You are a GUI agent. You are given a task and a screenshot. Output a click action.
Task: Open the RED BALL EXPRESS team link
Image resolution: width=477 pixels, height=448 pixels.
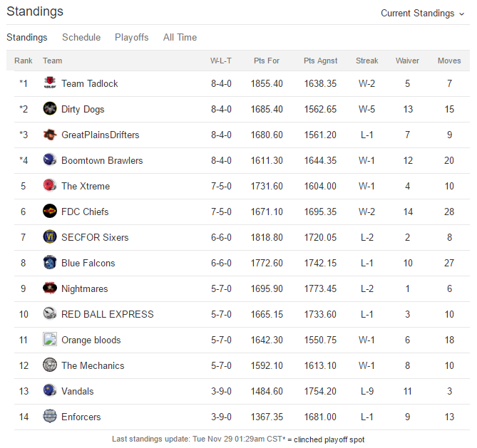(108, 314)
